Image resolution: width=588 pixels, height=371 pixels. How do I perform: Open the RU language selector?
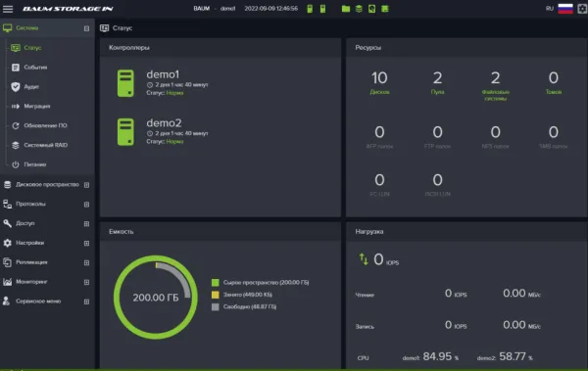point(550,9)
